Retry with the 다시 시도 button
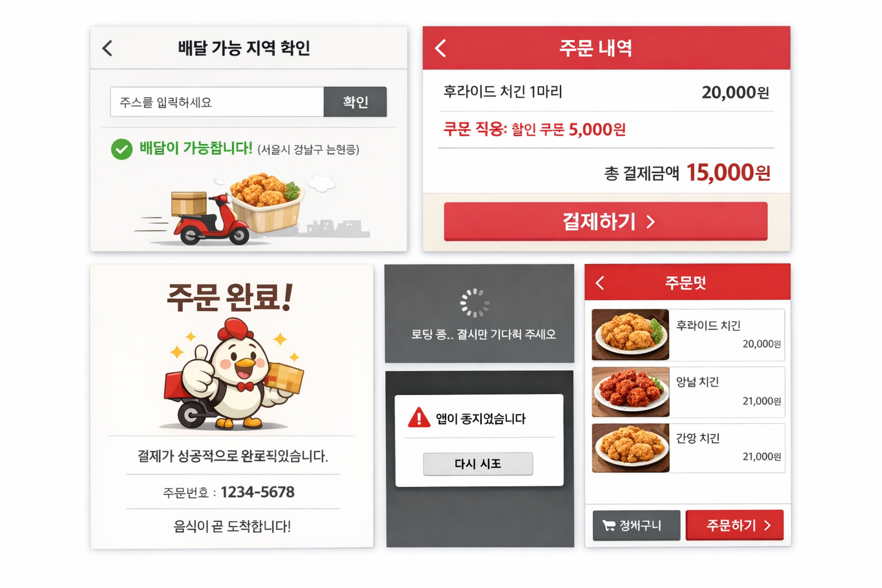882x588 pixels. [x=478, y=463]
